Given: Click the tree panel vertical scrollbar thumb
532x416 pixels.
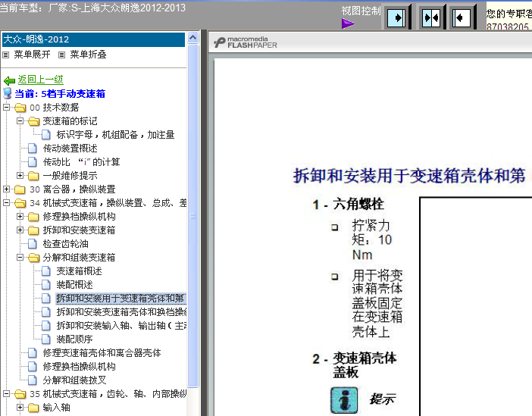Looking at the screenshot, I should [x=192, y=216].
